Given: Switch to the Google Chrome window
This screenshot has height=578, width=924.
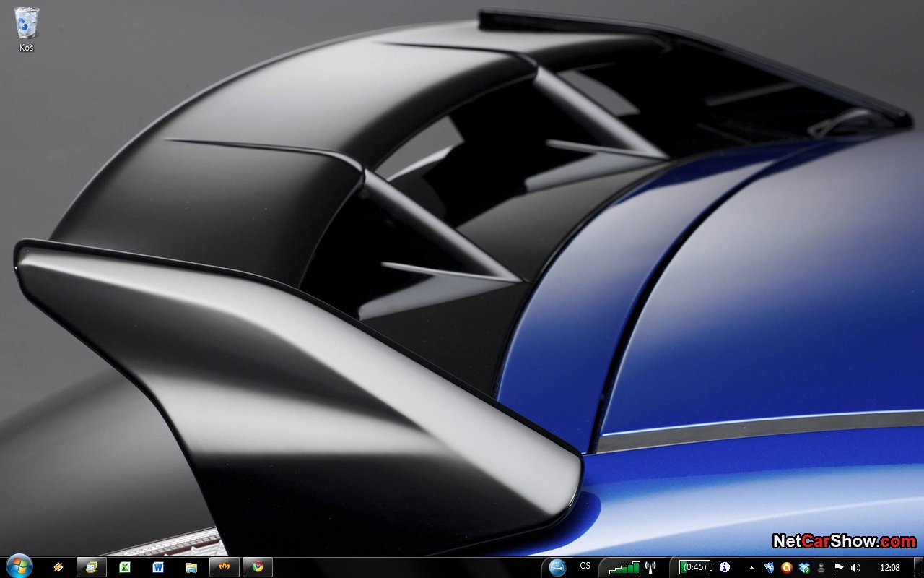Looking at the screenshot, I should click(258, 567).
